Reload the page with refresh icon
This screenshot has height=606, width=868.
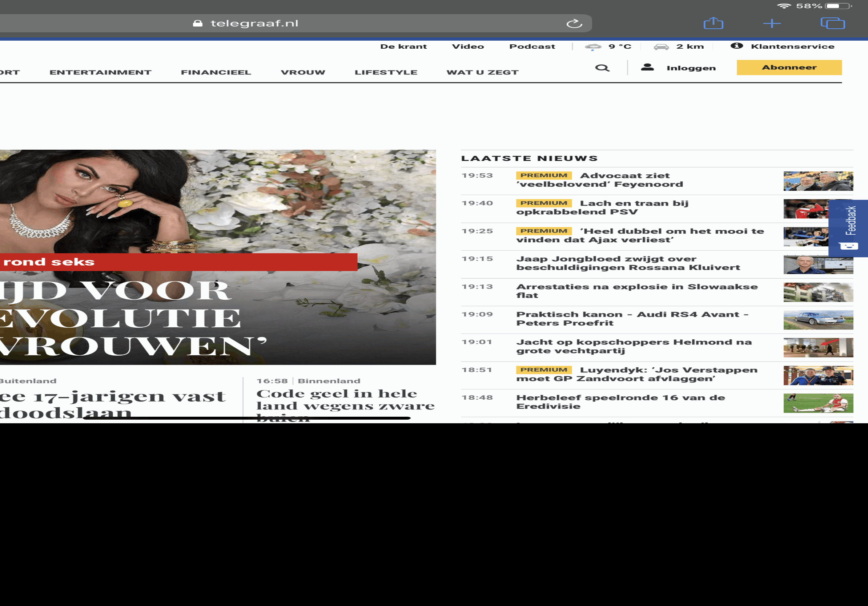[574, 23]
